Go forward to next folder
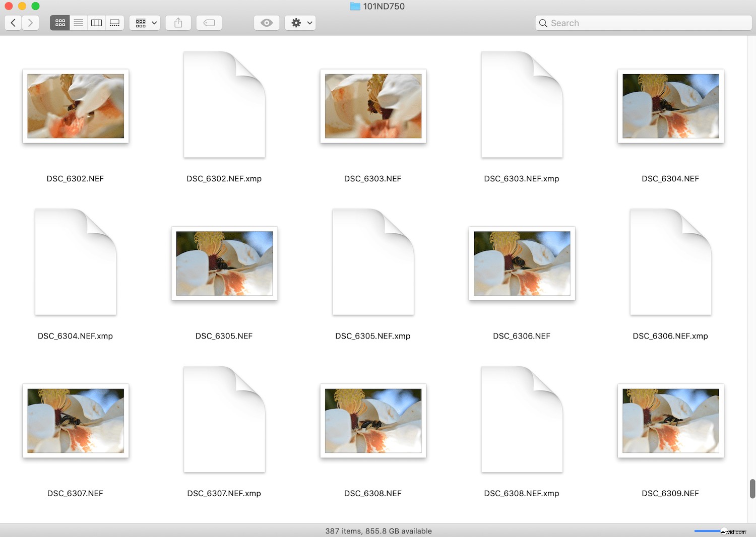756x537 pixels. pos(30,23)
